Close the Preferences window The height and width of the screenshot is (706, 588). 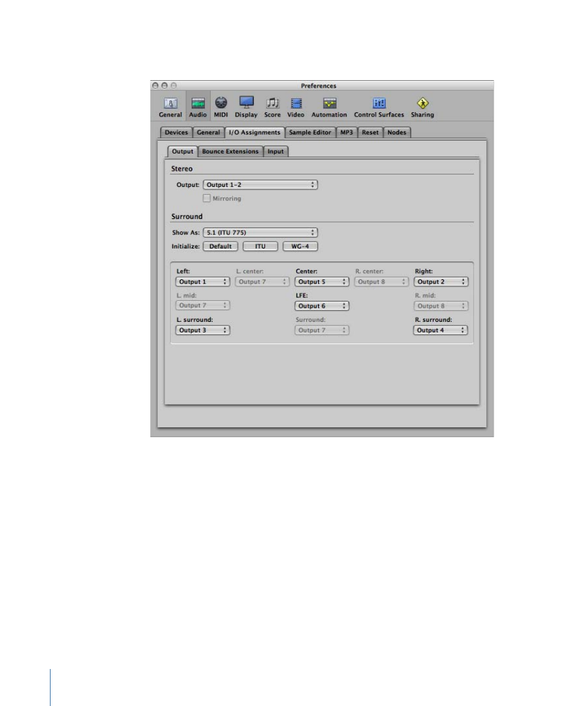155,86
